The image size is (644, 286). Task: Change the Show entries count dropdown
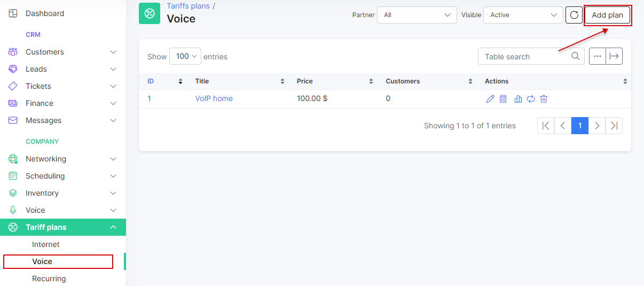coord(185,56)
